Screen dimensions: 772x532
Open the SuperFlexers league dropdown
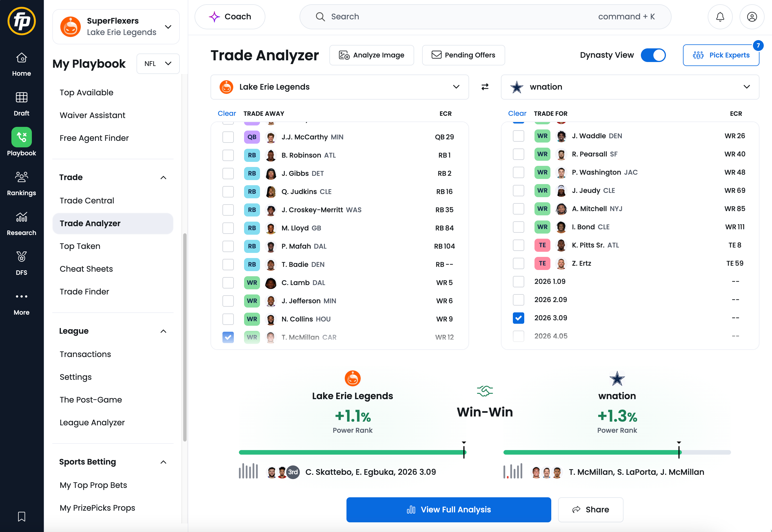pos(116,27)
